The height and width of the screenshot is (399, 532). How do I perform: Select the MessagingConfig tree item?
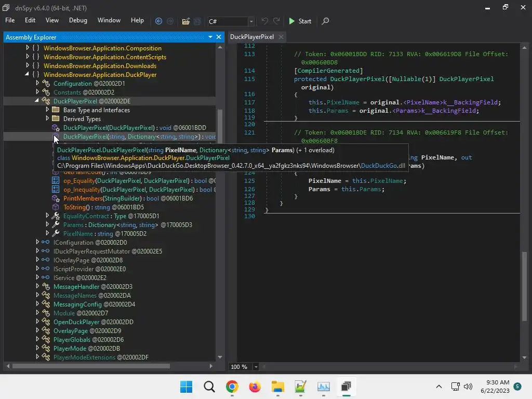pyautogui.click(x=95, y=304)
